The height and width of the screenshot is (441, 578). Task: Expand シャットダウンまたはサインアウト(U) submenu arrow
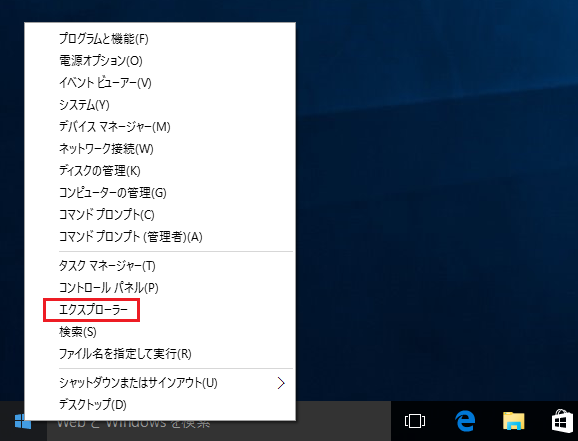281,383
